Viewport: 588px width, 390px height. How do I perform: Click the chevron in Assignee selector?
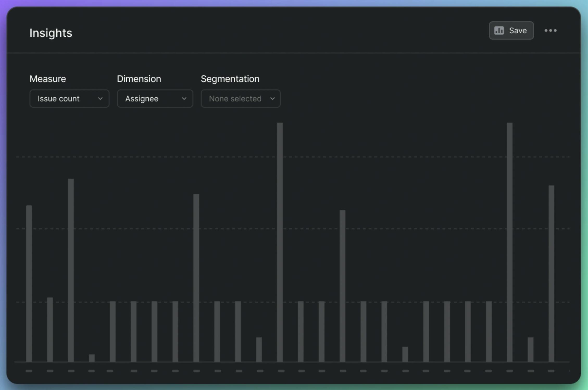[184, 99]
